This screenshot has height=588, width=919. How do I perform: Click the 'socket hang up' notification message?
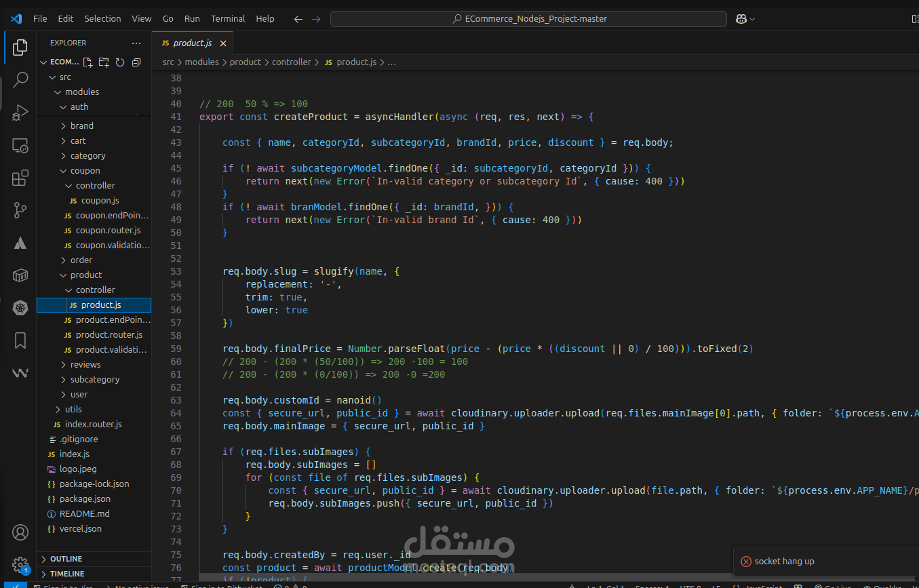pyautogui.click(x=785, y=561)
